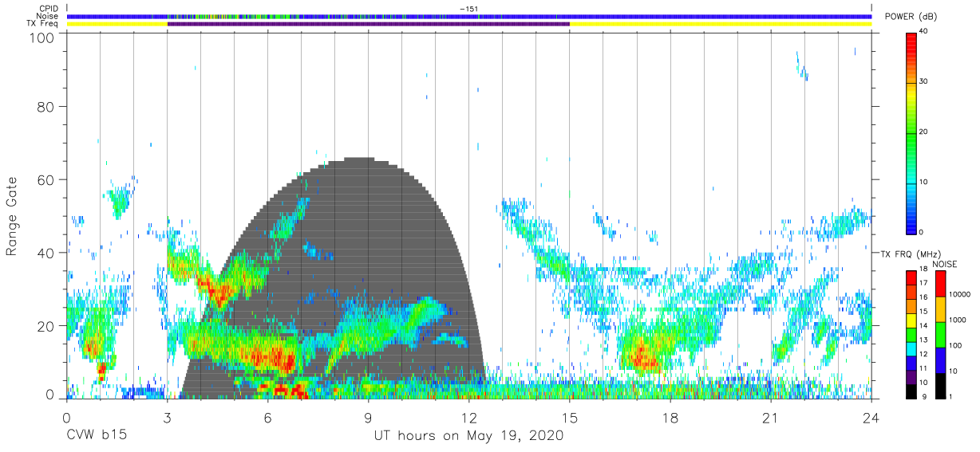Click the -151 CPID value text
This screenshot has height=452, width=980.
469,9
